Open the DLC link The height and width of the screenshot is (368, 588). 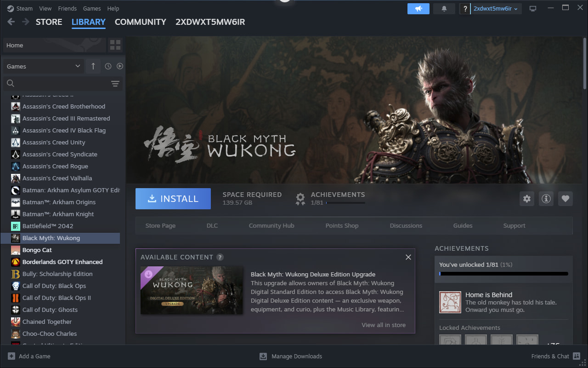point(212,225)
